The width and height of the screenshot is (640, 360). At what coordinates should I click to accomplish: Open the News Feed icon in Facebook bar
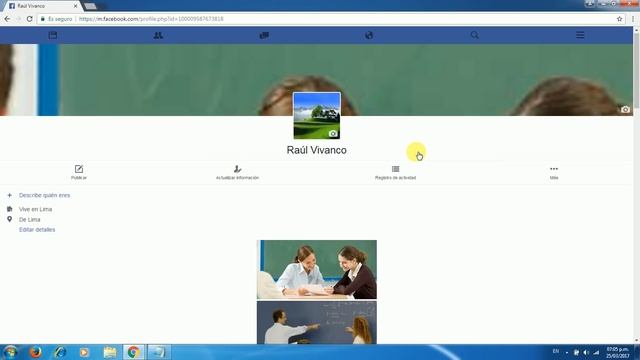click(53, 35)
